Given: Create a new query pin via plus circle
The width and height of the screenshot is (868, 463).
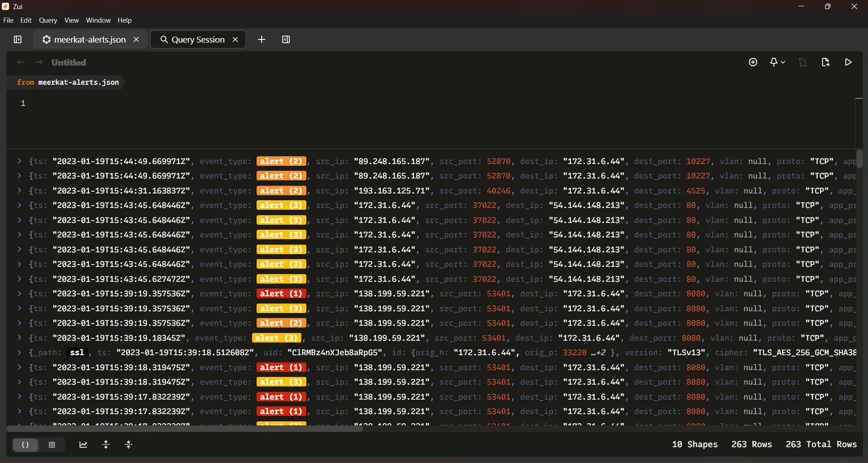Looking at the screenshot, I should click(754, 63).
